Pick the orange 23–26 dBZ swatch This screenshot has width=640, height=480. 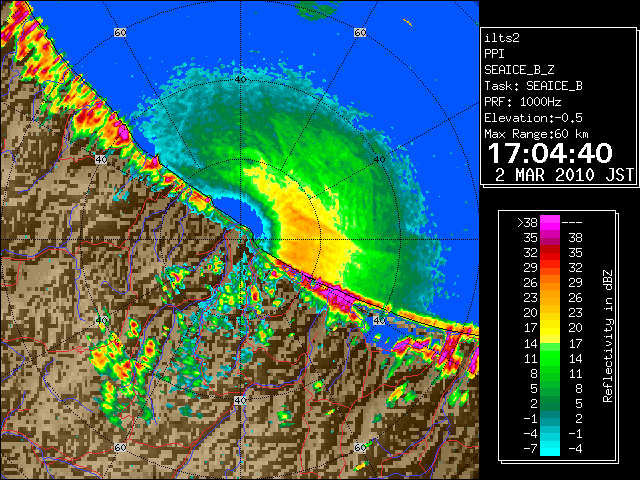[550, 298]
